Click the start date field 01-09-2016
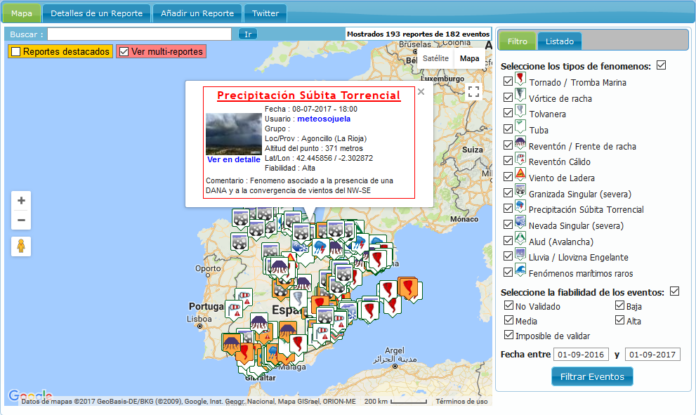 coord(581,355)
